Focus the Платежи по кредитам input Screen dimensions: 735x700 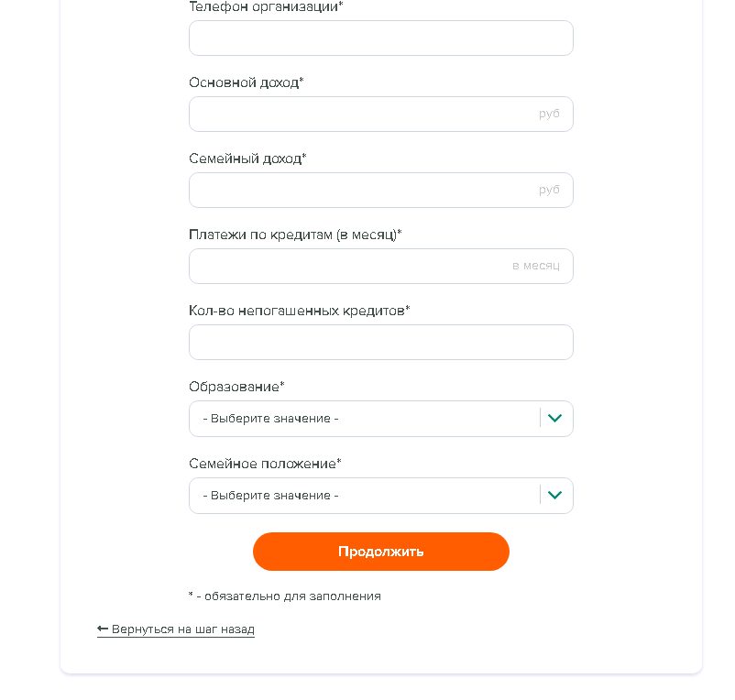tap(348, 267)
